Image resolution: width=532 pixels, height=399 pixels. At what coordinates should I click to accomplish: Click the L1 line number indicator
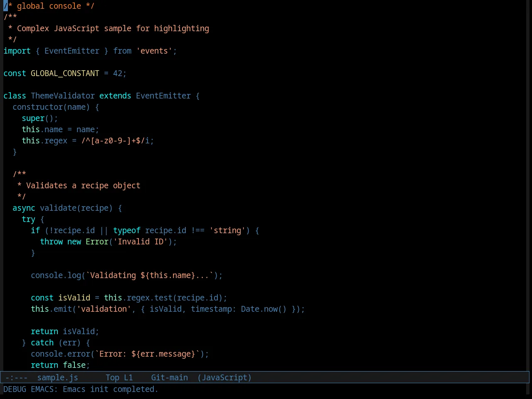tap(128, 377)
